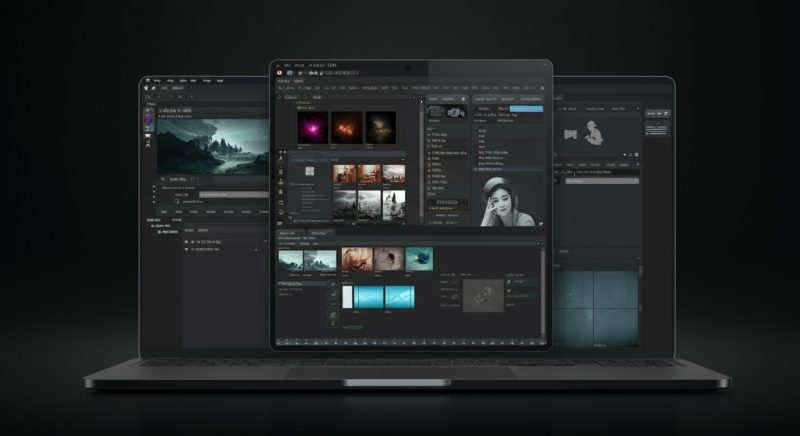Screen dimensions: 800x436
Task: Select the magenta nebula thumbnail
Action: [x=313, y=127]
